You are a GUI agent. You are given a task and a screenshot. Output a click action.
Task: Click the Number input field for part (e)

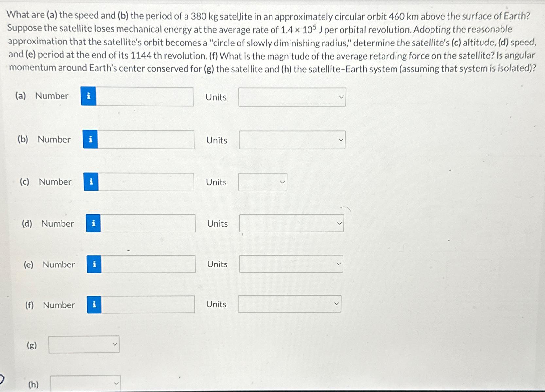[x=149, y=264]
